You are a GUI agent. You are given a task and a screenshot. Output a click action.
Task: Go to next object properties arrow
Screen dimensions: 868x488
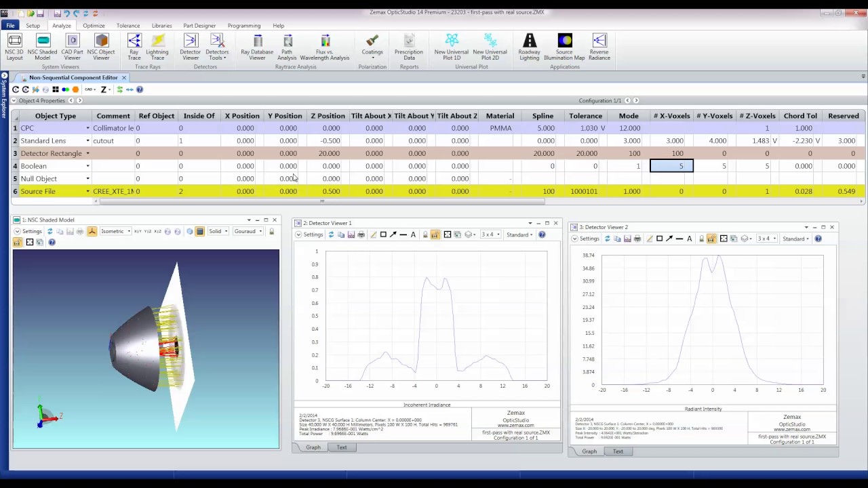coord(79,100)
